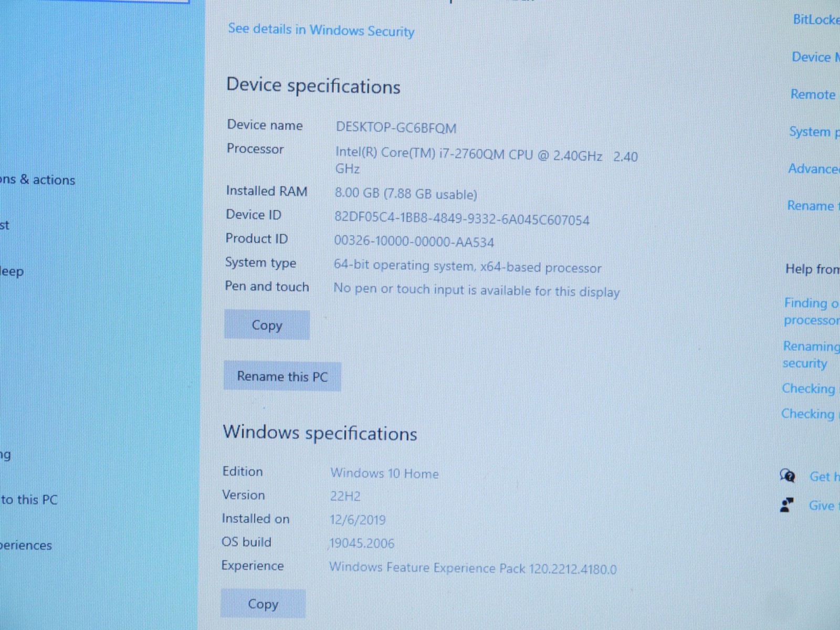Select Shared experiences sidebar item
The image size is (840, 630).
click(x=26, y=545)
